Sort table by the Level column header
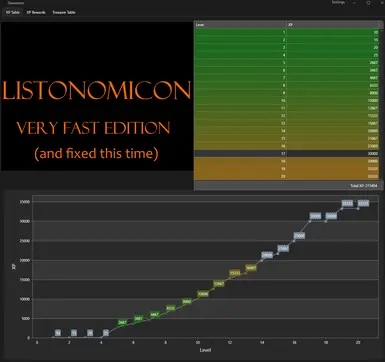The height and width of the screenshot is (362, 385). 240,25
